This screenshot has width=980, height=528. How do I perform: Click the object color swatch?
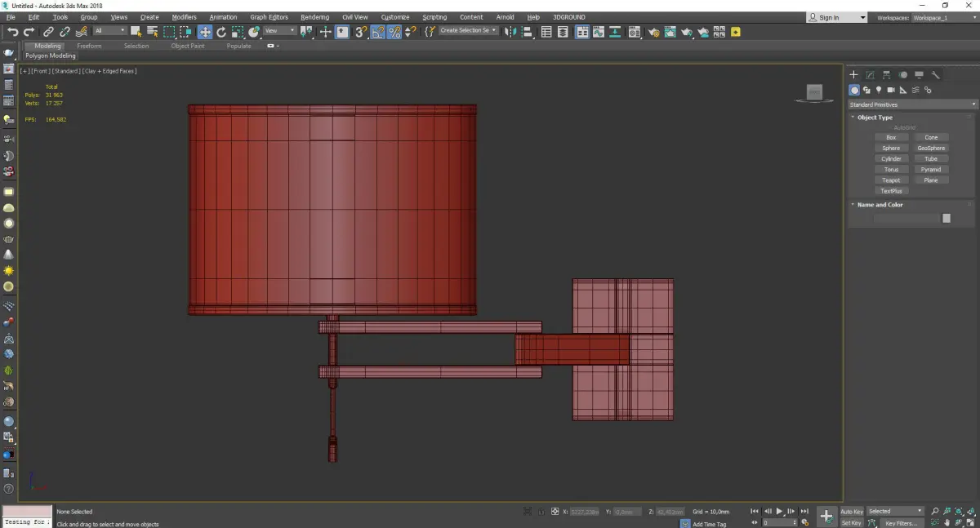coord(946,218)
